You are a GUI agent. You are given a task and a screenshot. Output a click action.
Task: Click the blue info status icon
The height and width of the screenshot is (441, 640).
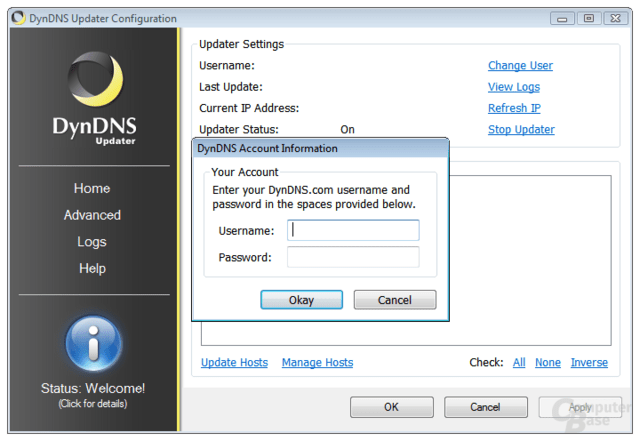tap(94, 344)
